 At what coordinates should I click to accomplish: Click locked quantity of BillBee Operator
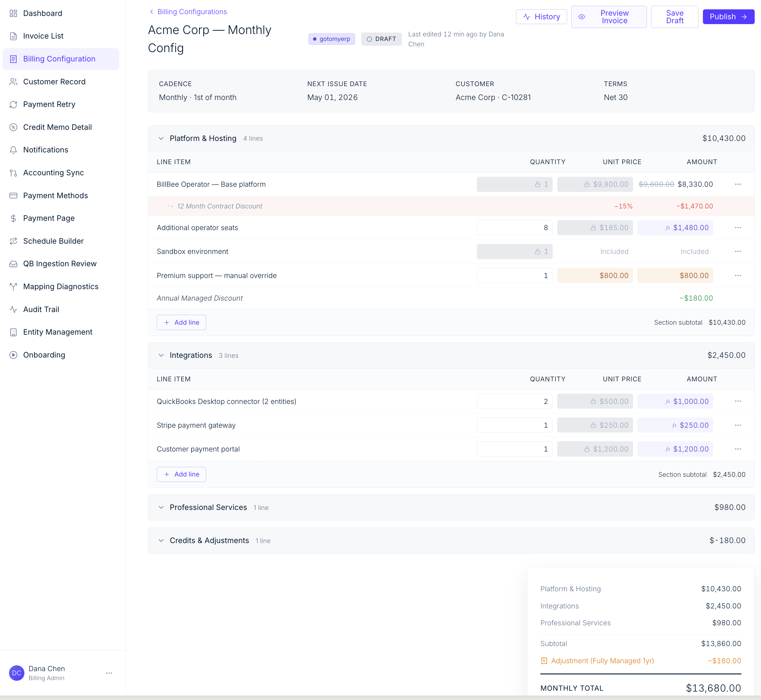514,184
